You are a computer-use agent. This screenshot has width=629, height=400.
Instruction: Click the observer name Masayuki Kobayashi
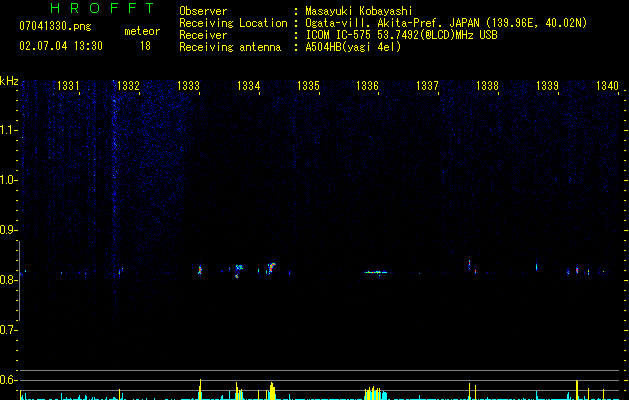(359, 11)
